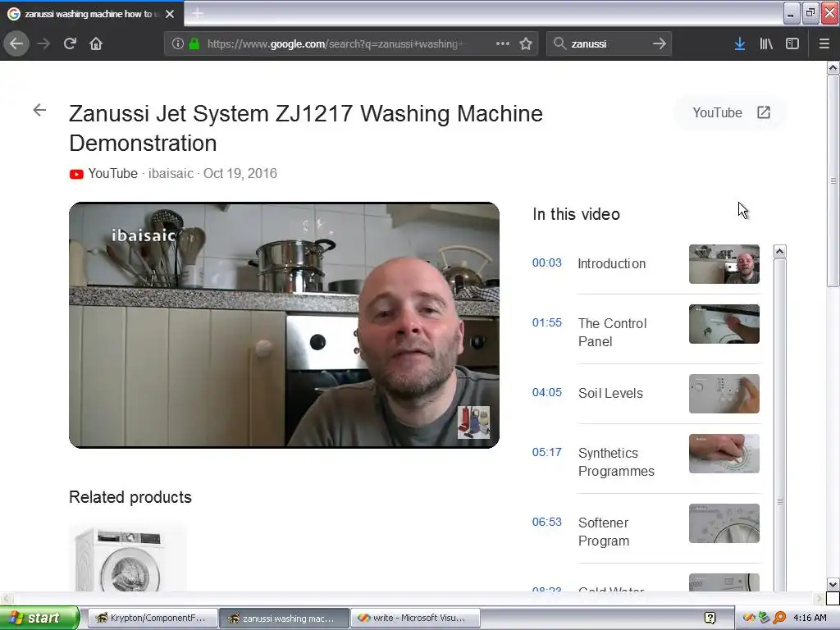
Task: Click the chapter list scrollbar thumb
Action: click(780, 501)
